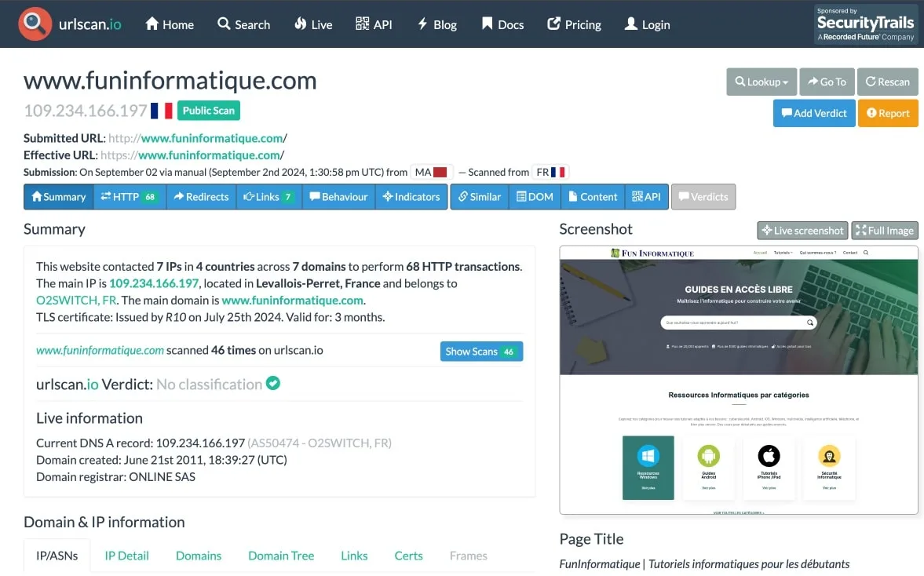Switch to the HTTP tab
Screen dimensions: 924x576
[x=129, y=197]
